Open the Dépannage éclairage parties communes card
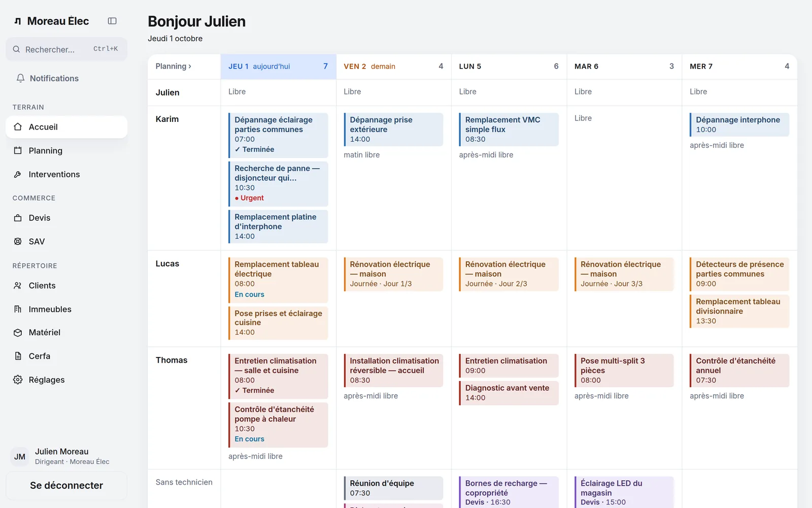 pyautogui.click(x=278, y=135)
